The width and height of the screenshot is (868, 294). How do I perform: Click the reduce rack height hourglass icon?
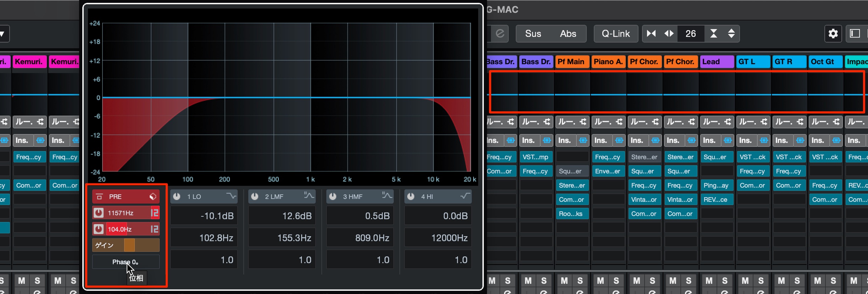(x=714, y=34)
